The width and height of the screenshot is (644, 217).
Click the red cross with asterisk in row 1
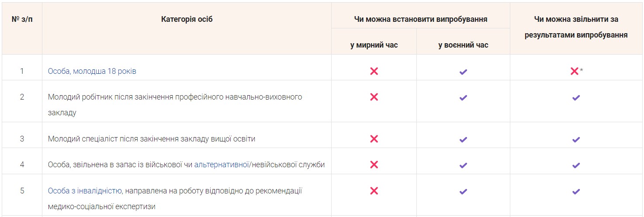point(575,71)
